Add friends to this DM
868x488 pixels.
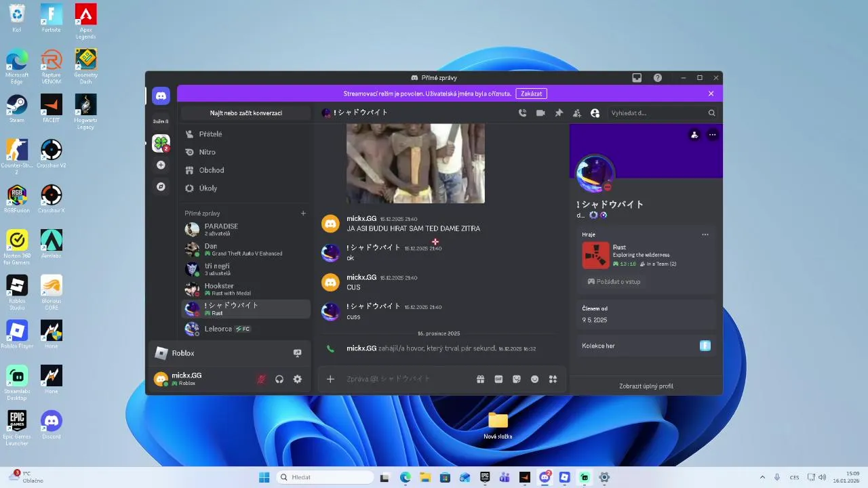(577, 113)
